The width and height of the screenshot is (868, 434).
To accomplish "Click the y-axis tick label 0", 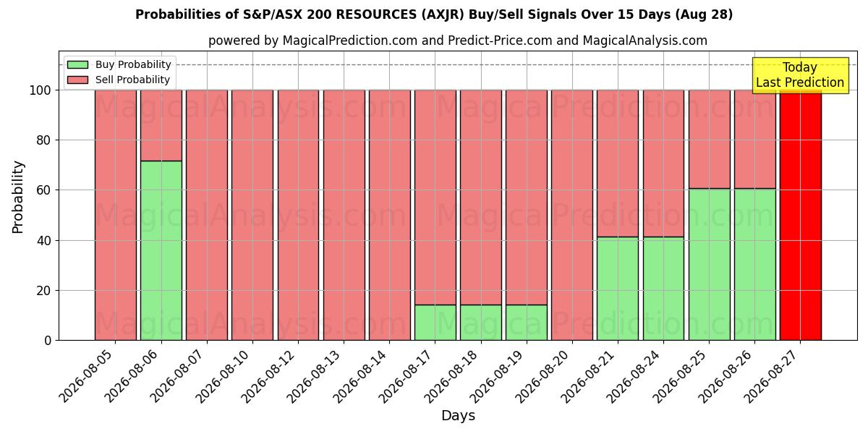I will click(x=48, y=341).
